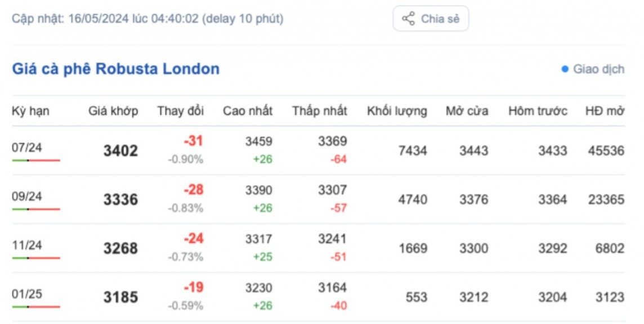Sort by the Kỳ hạn column header
This screenshot has height=324, width=644.
coord(30,111)
